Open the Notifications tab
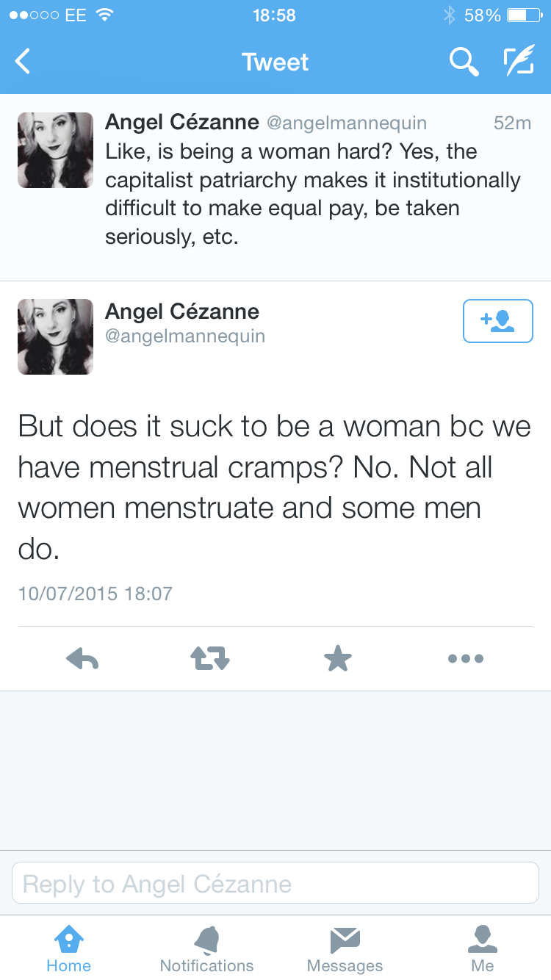 (x=206, y=948)
